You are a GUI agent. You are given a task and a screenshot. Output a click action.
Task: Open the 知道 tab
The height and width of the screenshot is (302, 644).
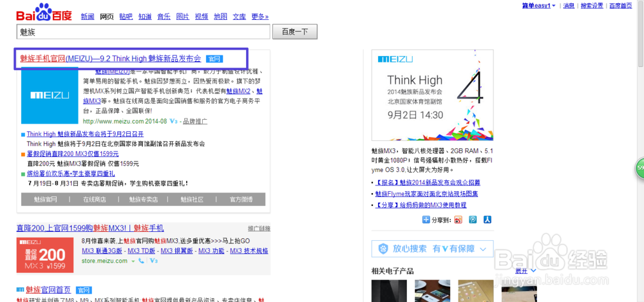145,17
